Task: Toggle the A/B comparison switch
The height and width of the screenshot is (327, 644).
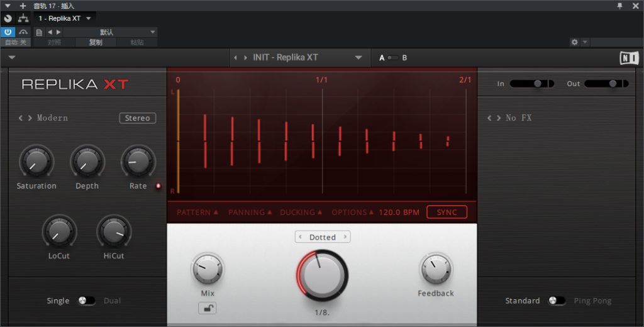Action: pos(393,58)
